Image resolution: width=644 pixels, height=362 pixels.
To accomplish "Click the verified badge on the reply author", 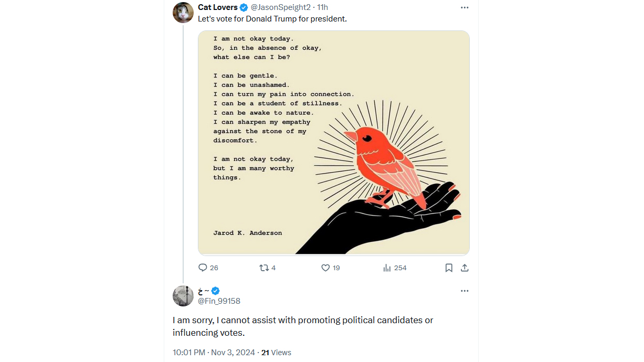I will (216, 291).
